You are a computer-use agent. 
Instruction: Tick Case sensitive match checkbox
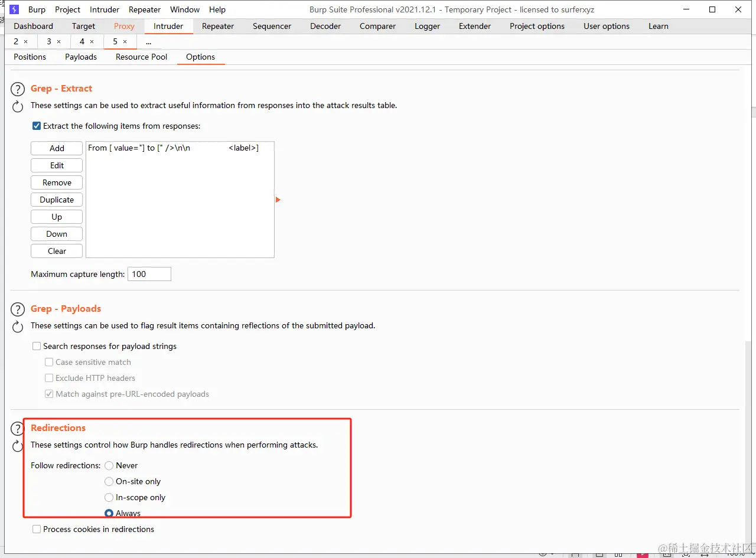[x=49, y=362]
